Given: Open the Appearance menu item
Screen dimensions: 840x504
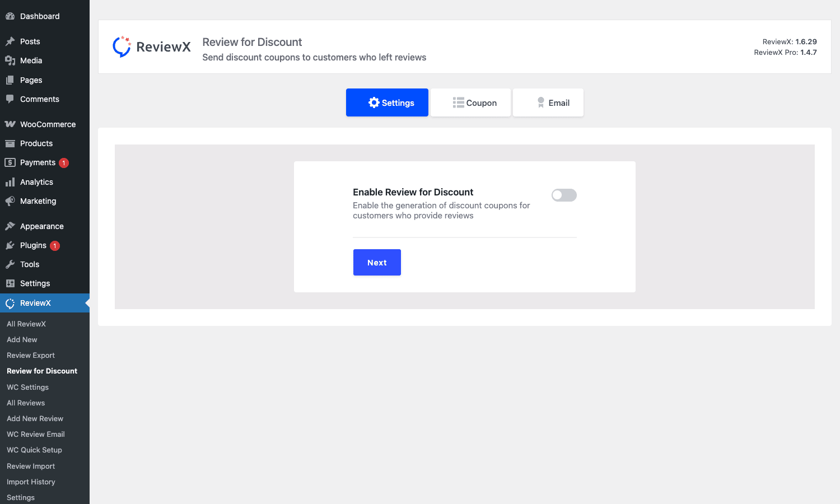Looking at the screenshot, I should point(45,226).
